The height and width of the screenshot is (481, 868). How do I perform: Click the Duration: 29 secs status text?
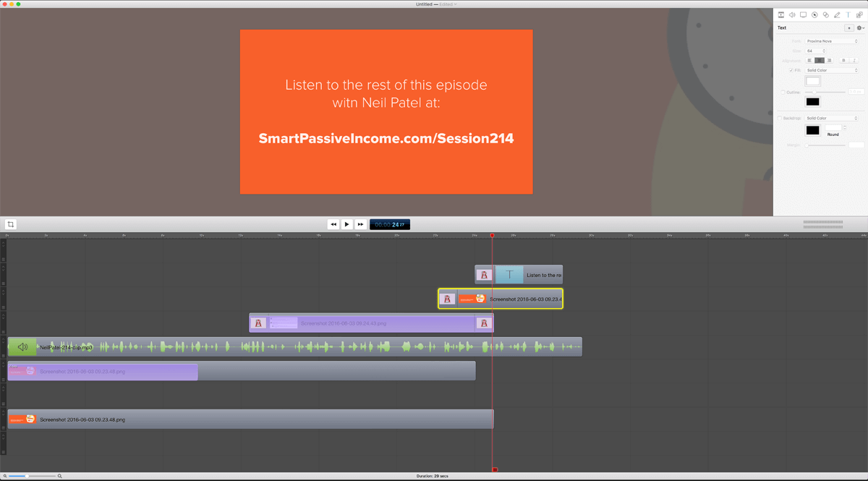[433, 476]
